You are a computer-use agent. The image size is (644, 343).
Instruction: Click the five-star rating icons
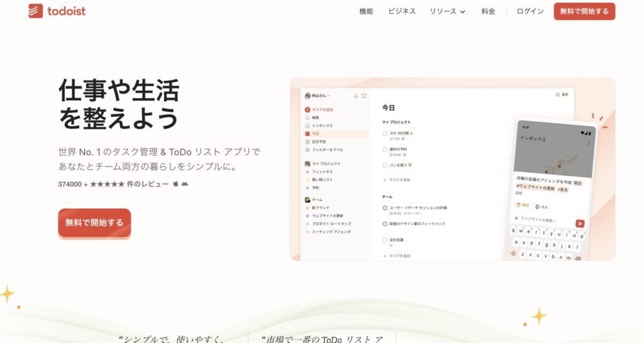point(107,184)
